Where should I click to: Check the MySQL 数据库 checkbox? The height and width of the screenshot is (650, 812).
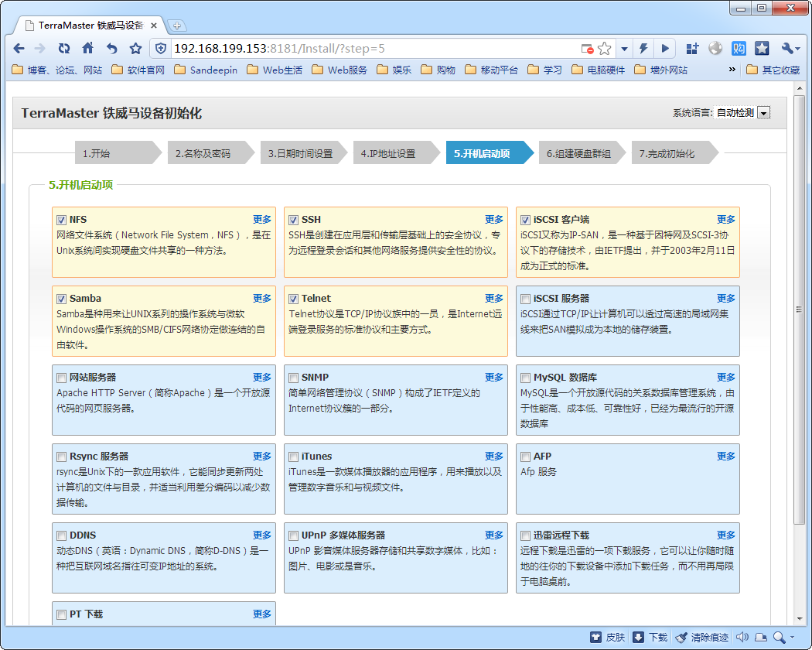[526, 378]
